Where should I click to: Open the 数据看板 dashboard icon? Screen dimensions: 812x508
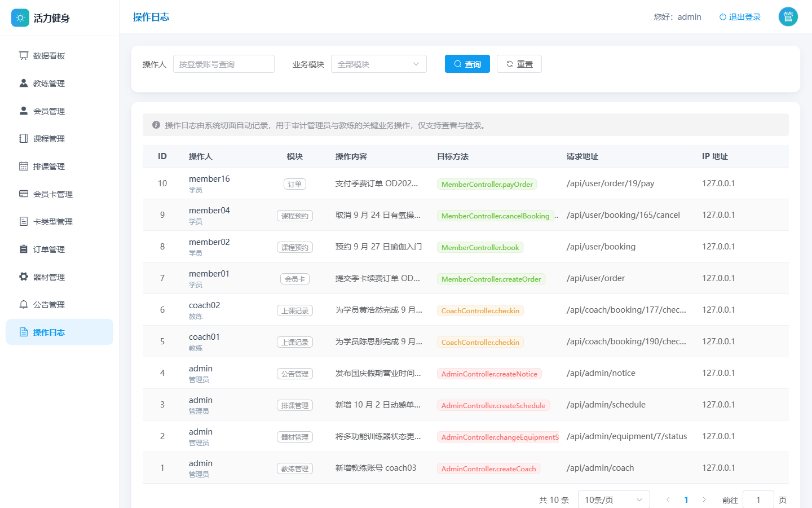click(24, 55)
